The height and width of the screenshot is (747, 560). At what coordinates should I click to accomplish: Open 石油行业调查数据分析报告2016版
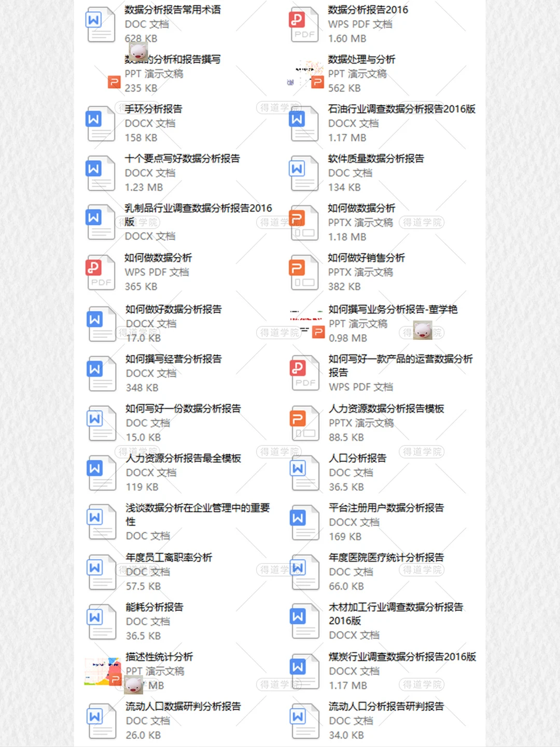tap(401, 109)
